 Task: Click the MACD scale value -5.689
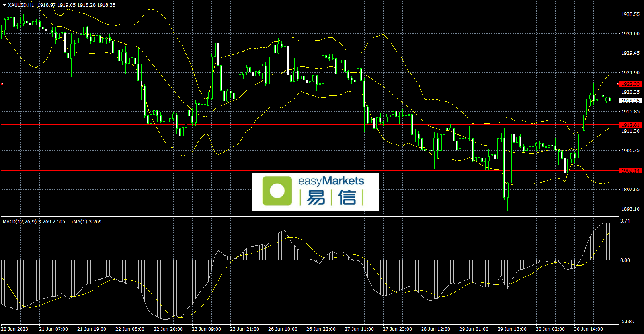[x=627, y=322]
